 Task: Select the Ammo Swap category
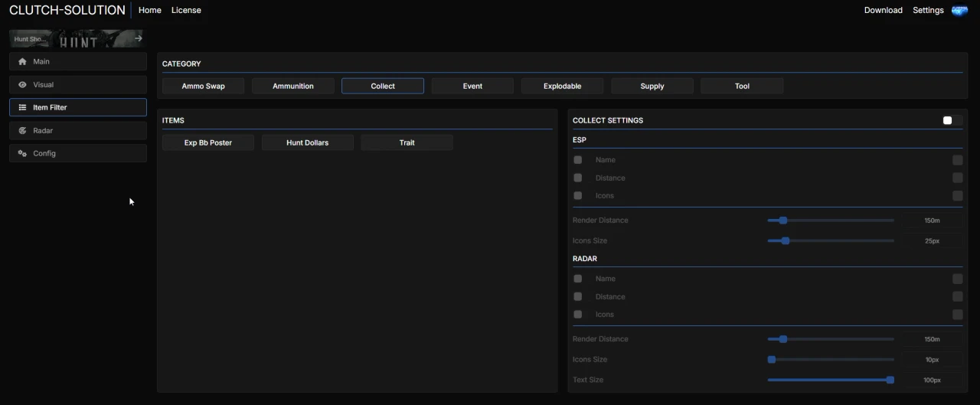point(204,86)
